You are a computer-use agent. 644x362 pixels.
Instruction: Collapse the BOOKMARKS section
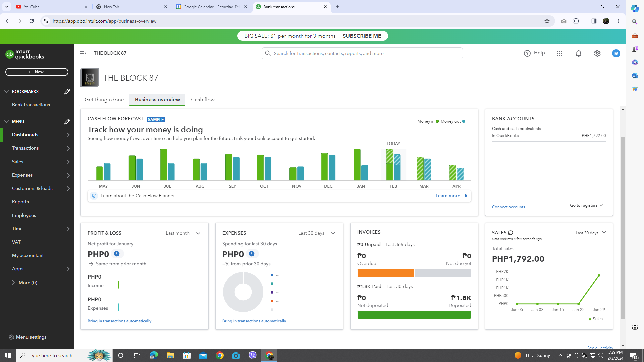tap(7, 92)
